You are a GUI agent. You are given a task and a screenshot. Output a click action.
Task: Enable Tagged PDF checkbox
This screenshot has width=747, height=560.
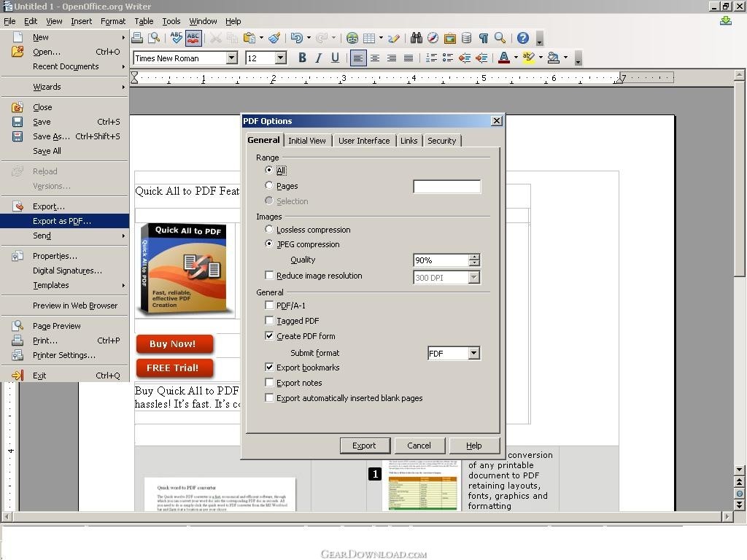point(269,321)
